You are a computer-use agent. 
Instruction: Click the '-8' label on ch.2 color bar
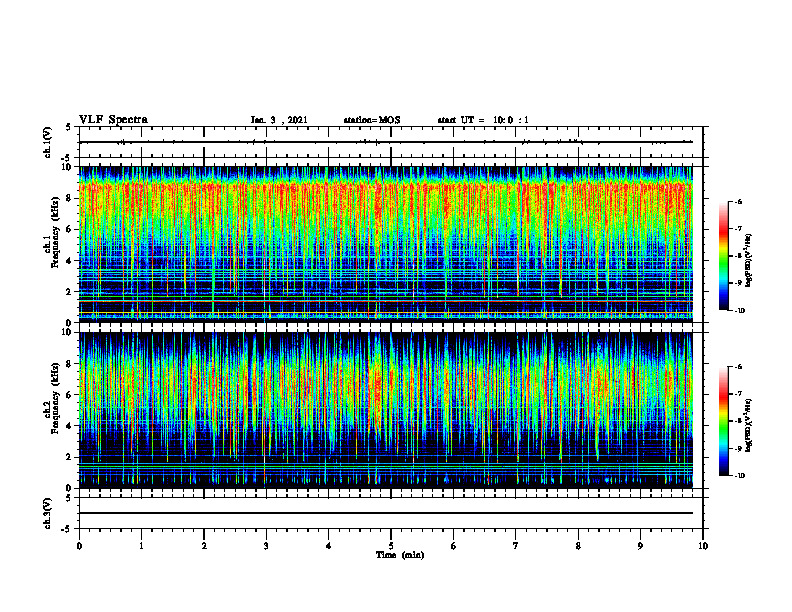pyautogui.click(x=739, y=421)
